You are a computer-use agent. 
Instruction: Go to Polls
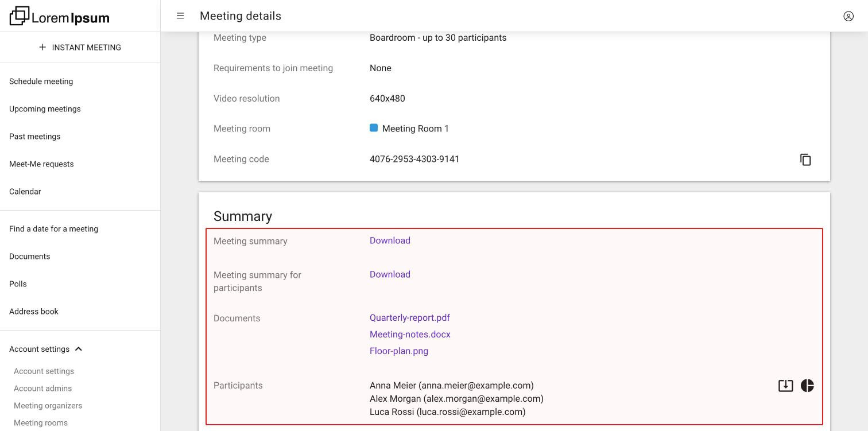tap(18, 284)
